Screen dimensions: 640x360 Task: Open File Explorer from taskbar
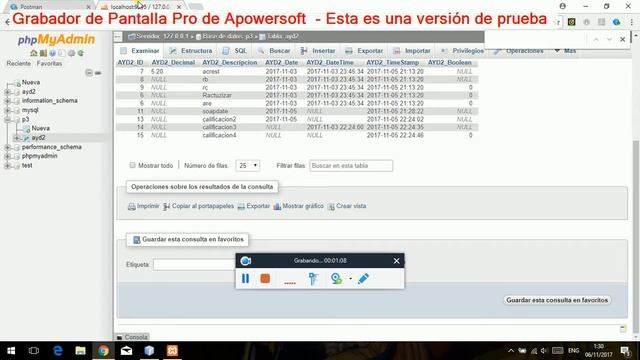pos(80,351)
